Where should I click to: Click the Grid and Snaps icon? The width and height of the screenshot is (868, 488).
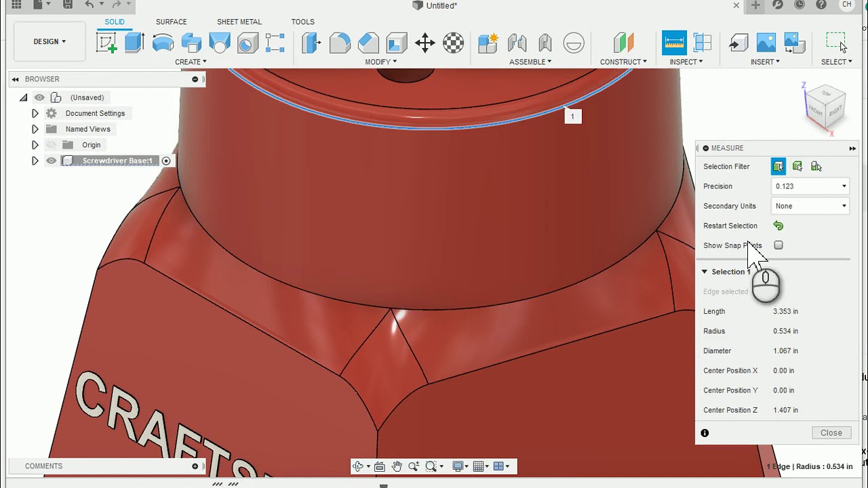[x=479, y=466]
